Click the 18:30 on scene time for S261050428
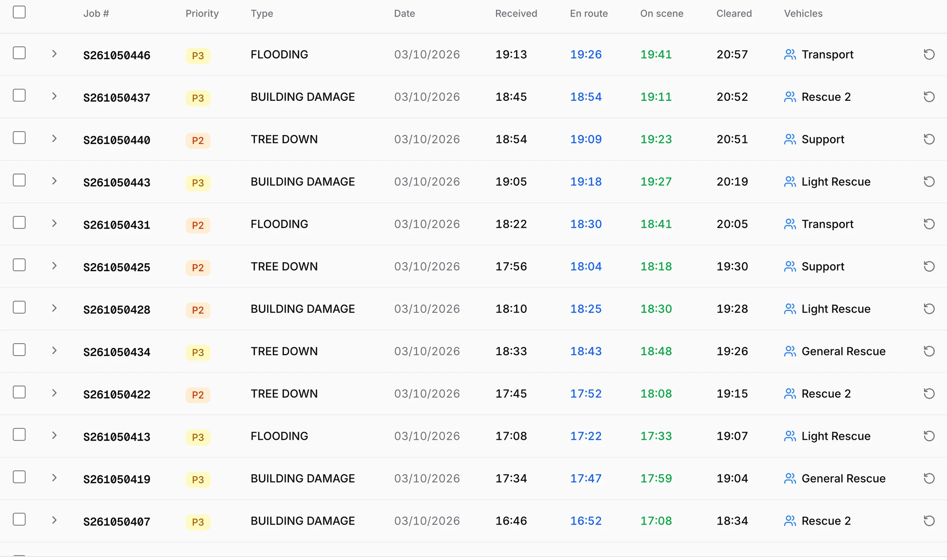Image resolution: width=947 pixels, height=560 pixels. (x=656, y=309)
